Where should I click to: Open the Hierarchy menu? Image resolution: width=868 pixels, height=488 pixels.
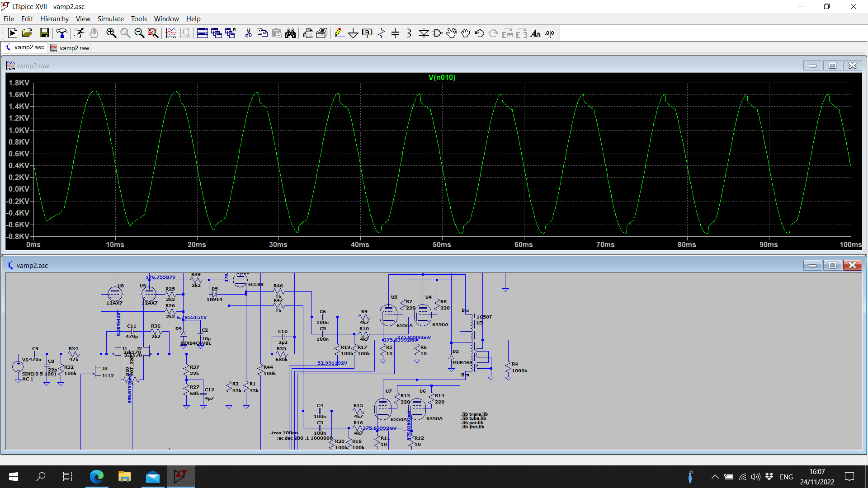[x=54, y=19]
